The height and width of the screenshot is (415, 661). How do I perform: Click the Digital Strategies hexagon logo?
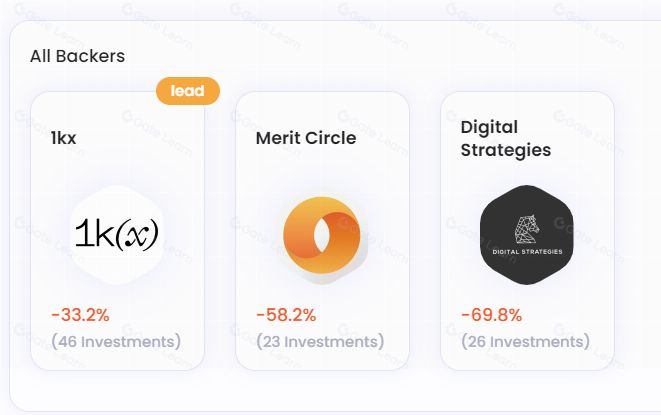[527, 234]
